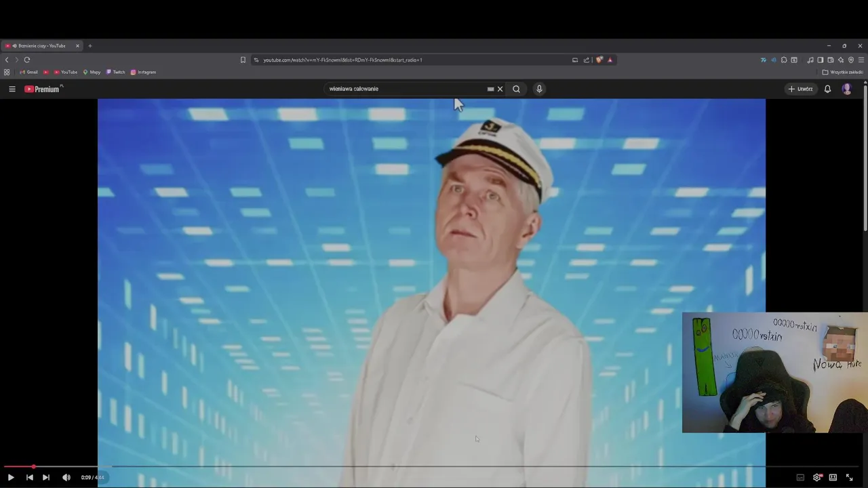Screen dimensions: 868x488
Task: Start voice search with microphone
Action: click(539, 89)
